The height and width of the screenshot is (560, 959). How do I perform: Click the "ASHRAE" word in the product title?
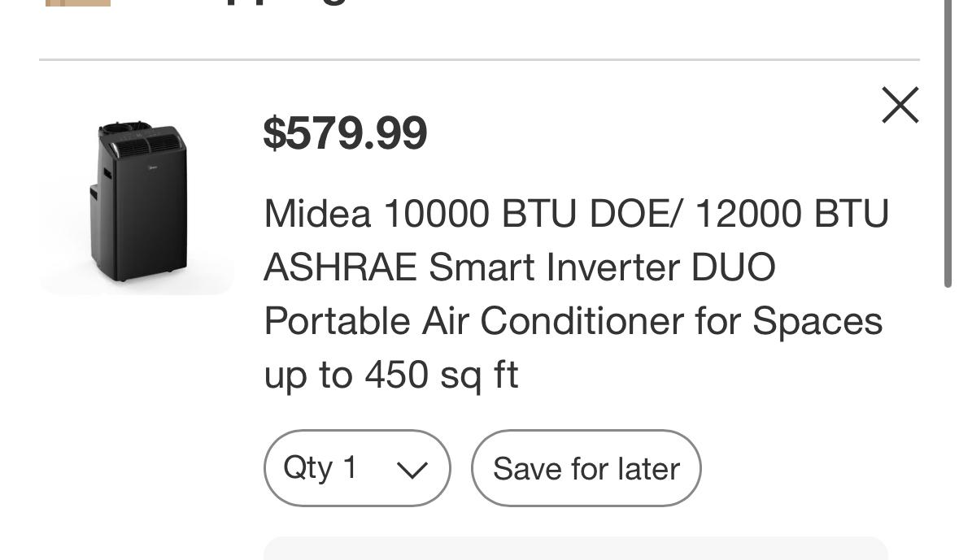[340, 267]
